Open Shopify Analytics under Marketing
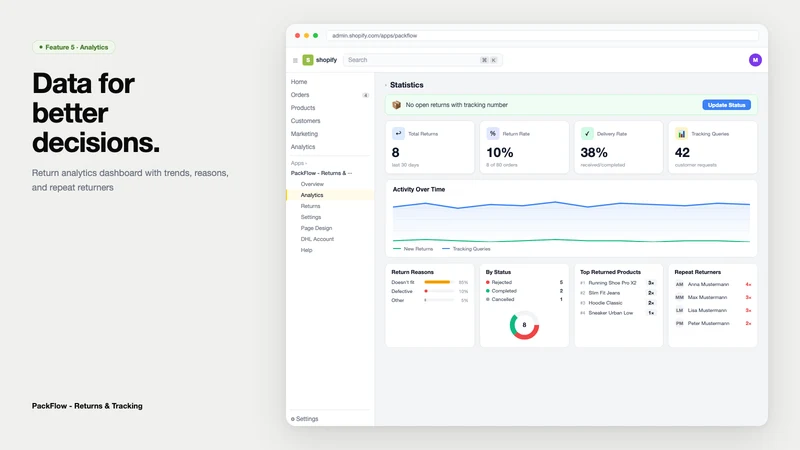800x450 pixels. click(x=303, y=146)
